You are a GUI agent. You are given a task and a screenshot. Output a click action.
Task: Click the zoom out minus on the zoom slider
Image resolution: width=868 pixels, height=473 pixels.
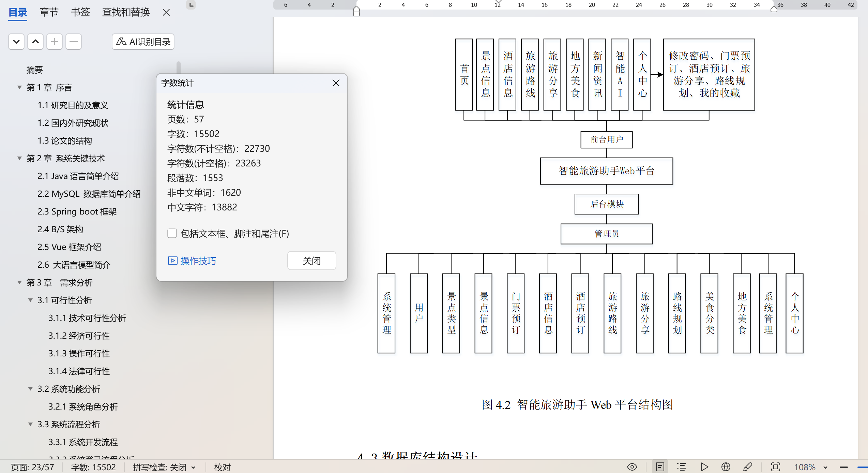click(844, 467)
